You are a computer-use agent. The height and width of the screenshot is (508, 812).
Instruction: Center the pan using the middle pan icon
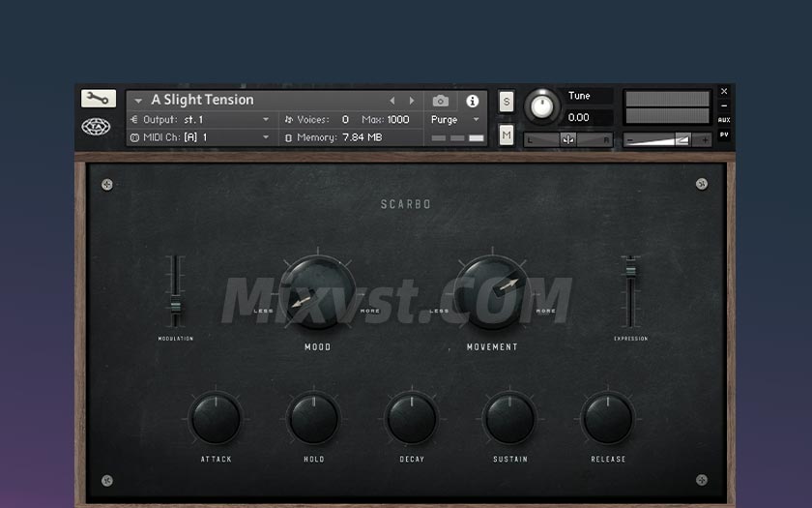(568, 139)
